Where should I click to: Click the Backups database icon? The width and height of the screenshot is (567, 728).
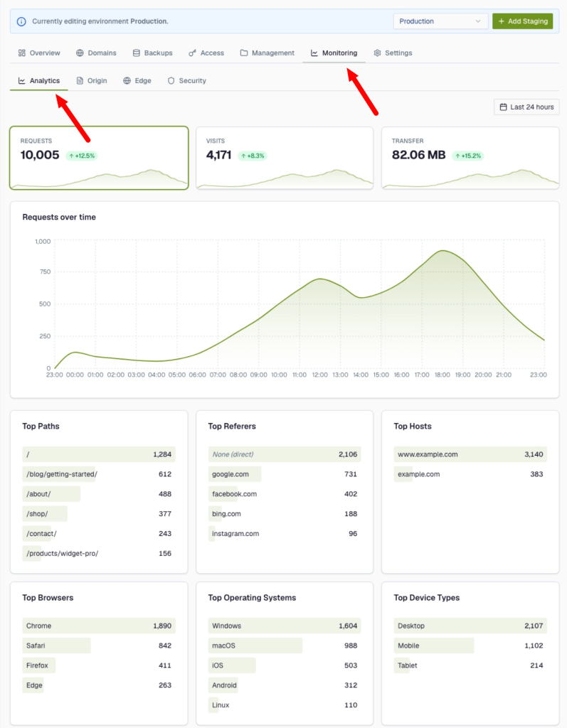point(136,53)
